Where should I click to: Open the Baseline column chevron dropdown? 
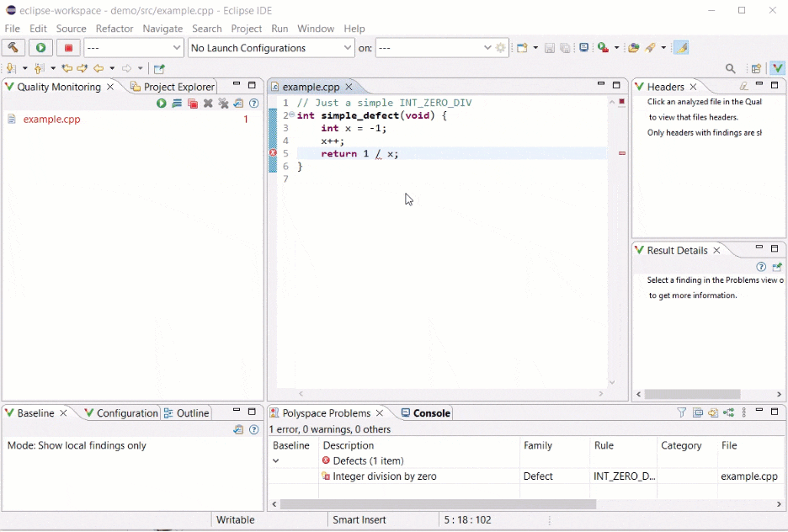[x=276, y=460]
